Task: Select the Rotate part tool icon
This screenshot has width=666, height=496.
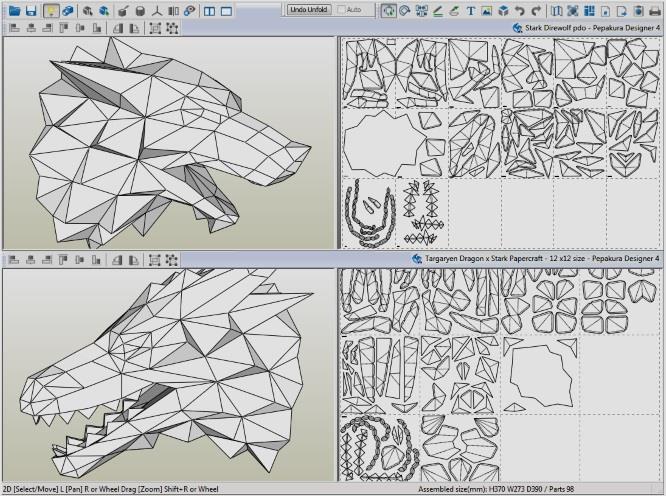Action: tap(405, 11)
